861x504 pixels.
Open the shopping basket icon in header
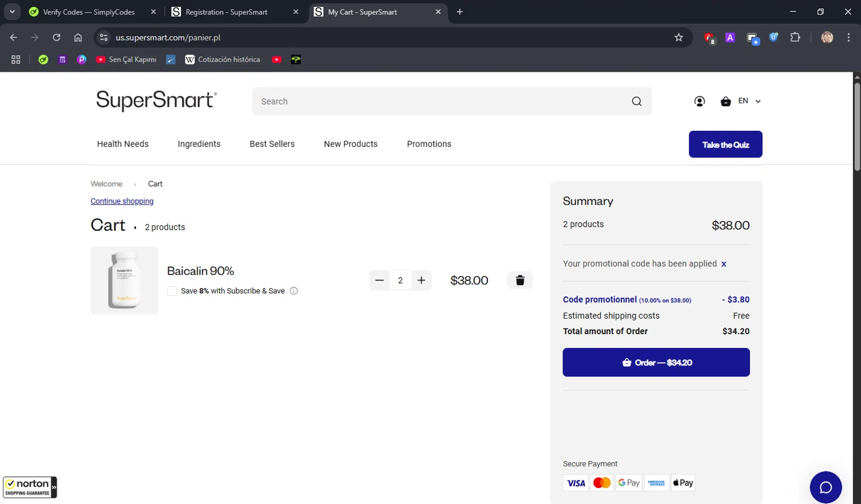pos(726,102)
